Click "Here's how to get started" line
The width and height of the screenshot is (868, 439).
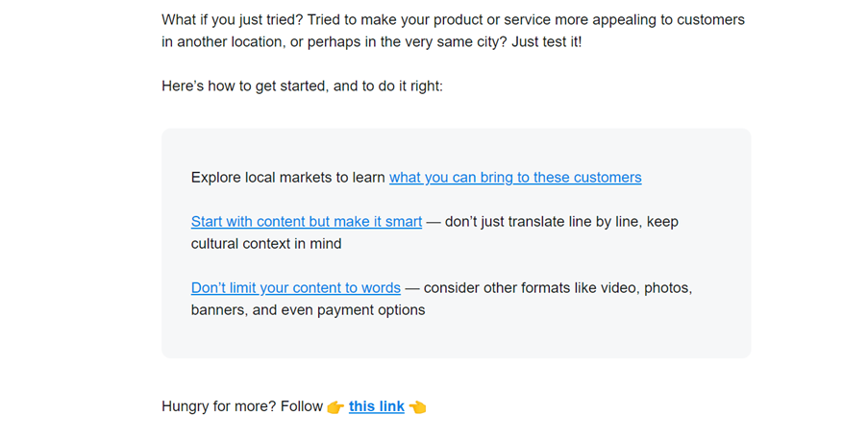click(244, 86)
